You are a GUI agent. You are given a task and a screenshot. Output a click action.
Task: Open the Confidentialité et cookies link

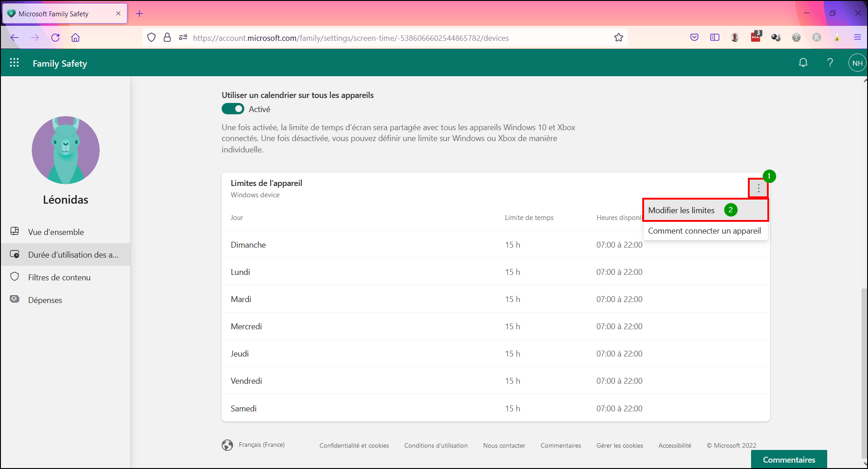354,445
